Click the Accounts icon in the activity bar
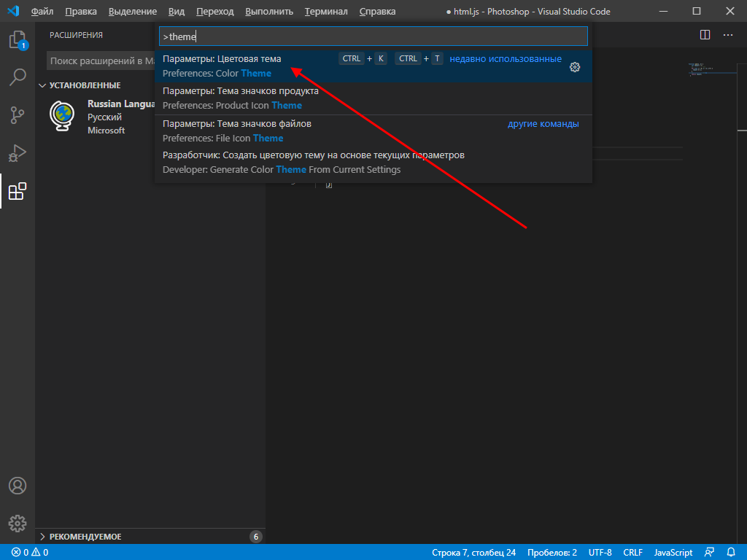 pos(18,486)
